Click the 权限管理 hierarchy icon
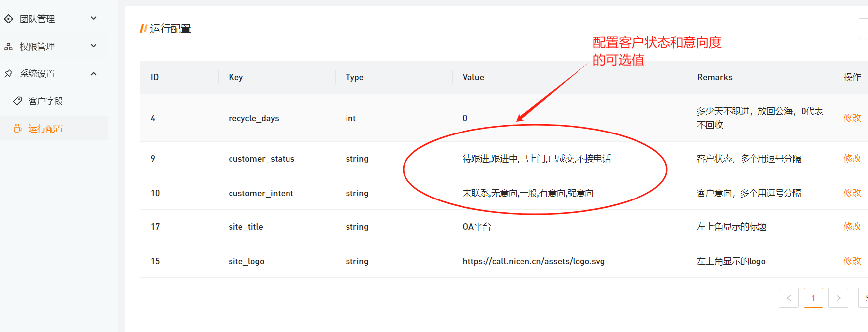The image size is (868, 332). tap(8, 46)
